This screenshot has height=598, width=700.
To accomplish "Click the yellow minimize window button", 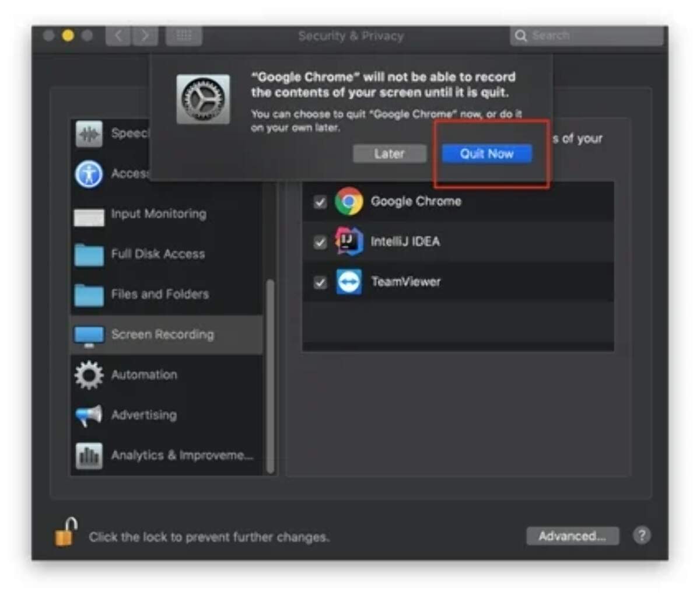I will pos(68,36).
